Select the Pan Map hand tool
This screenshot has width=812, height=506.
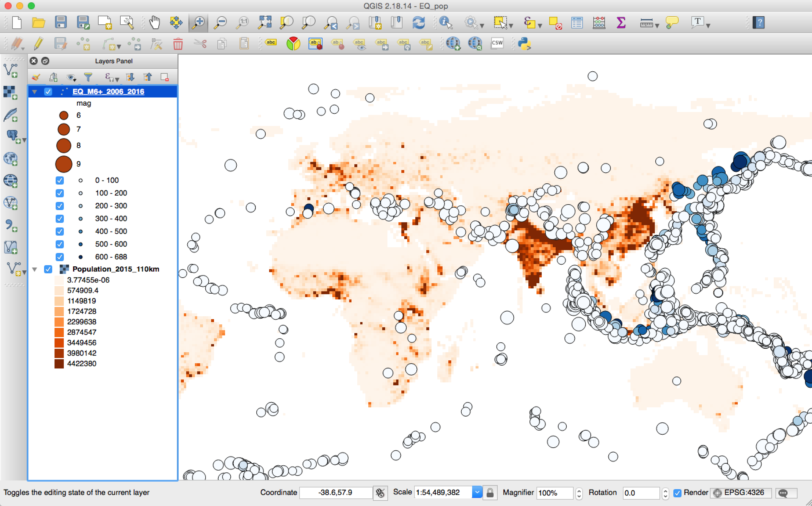point(155,23)
